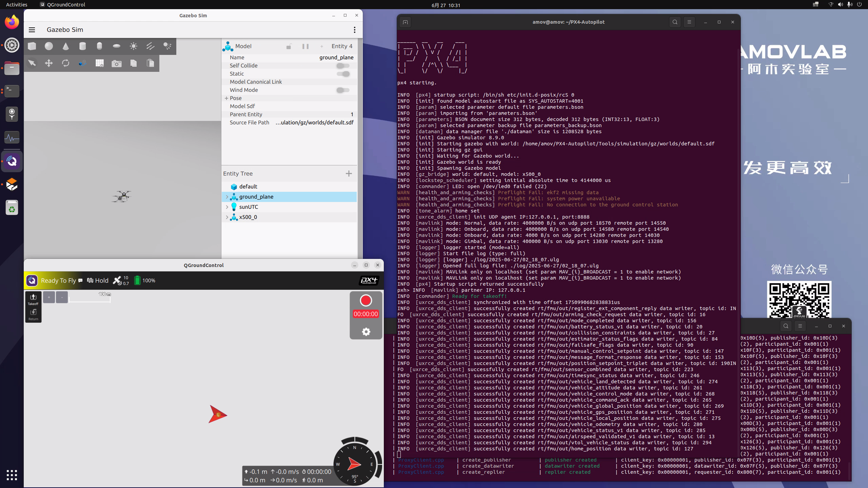
Task: Click the pause icon in Model inspector
Action: pos(305,46)
